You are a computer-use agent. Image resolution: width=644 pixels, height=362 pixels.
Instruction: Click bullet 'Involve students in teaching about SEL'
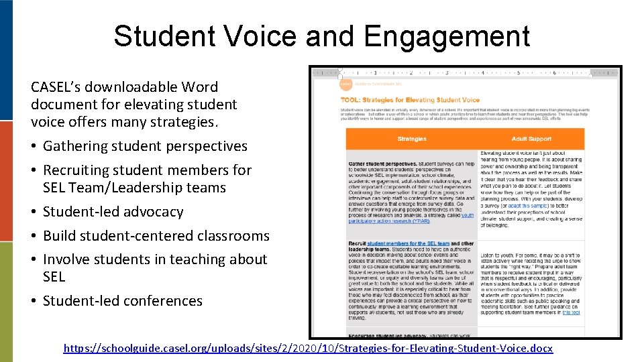click(155, 267)
